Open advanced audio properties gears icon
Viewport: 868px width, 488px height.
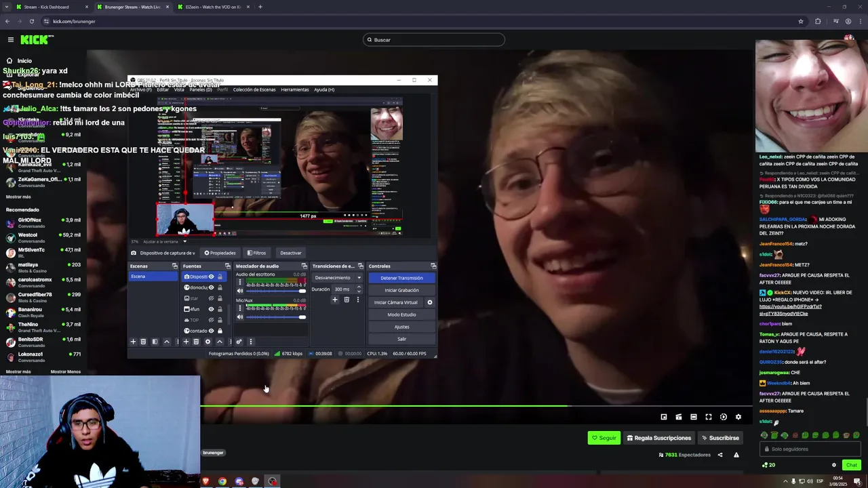(239, 342)
